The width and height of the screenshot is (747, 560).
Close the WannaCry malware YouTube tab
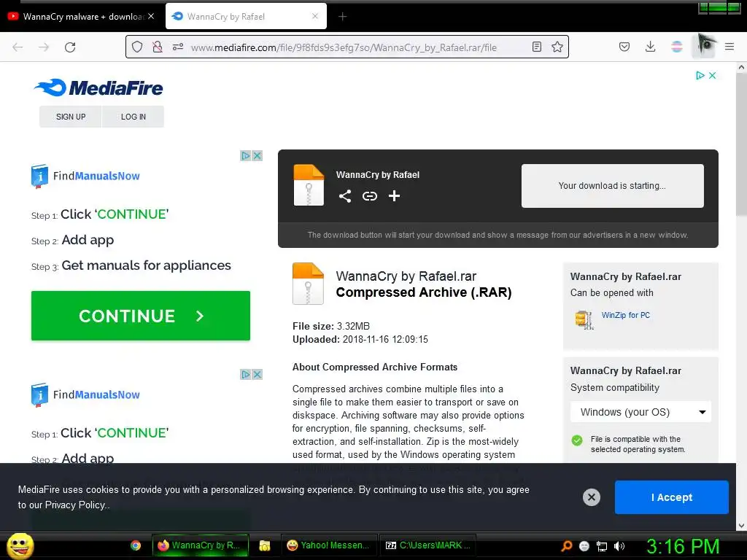[x=151, y=16]
